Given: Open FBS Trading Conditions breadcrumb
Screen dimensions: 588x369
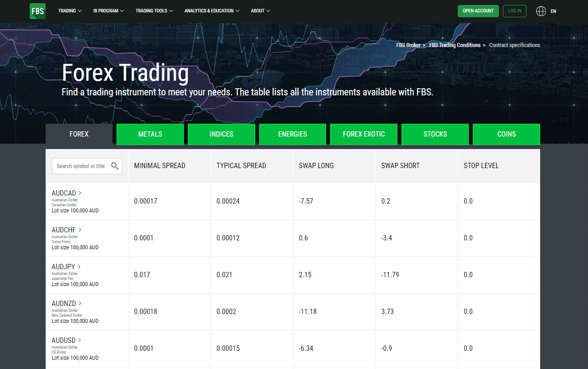Looking at the screenshot, I should pyautogui.click(x=455, y=45).
